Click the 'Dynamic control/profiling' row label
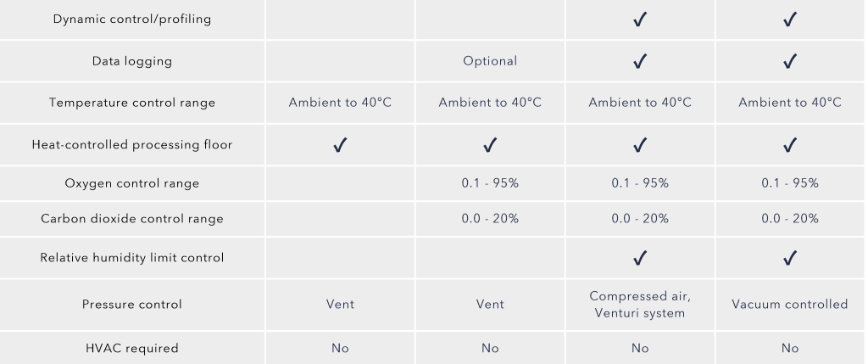868x364 pixels. (x=132, y=20)
